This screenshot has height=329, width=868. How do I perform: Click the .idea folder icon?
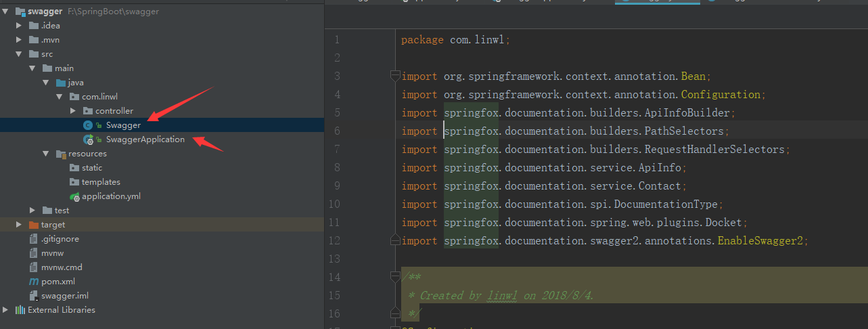coord(33,26)
